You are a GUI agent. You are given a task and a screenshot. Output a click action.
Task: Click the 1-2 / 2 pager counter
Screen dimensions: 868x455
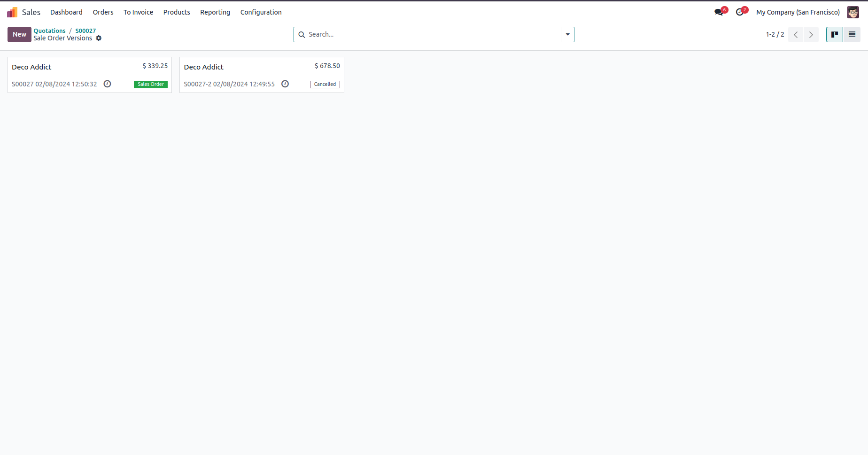(775, 34)
